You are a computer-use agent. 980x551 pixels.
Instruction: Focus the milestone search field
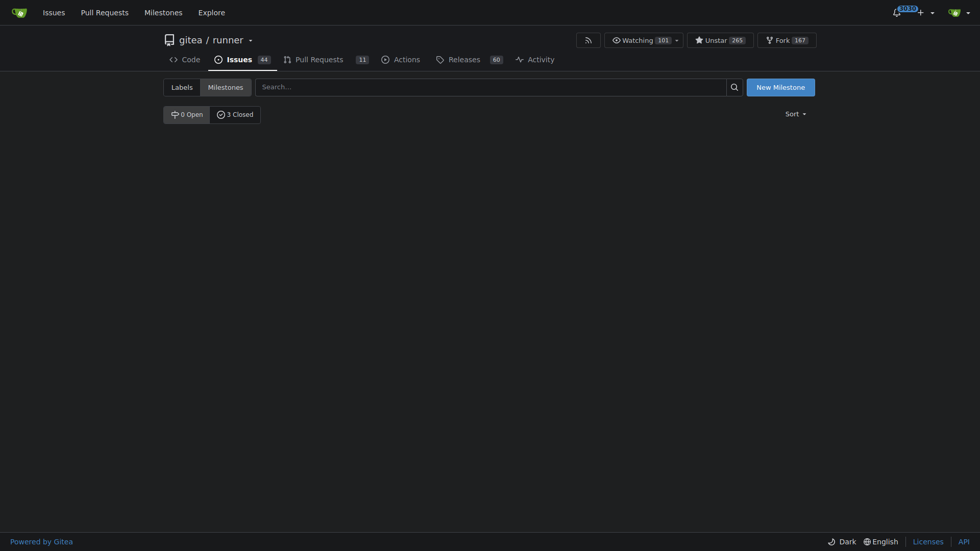[x=491, y=87]
